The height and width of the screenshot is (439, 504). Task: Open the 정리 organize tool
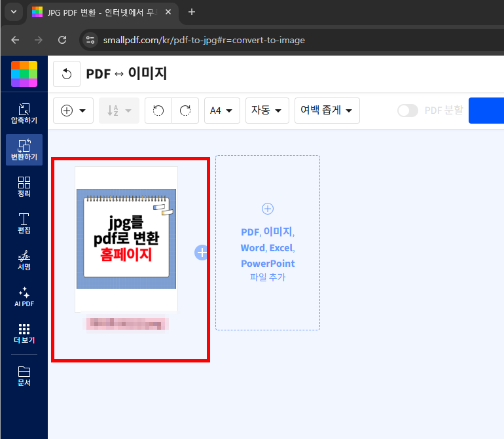coord(24,186)
